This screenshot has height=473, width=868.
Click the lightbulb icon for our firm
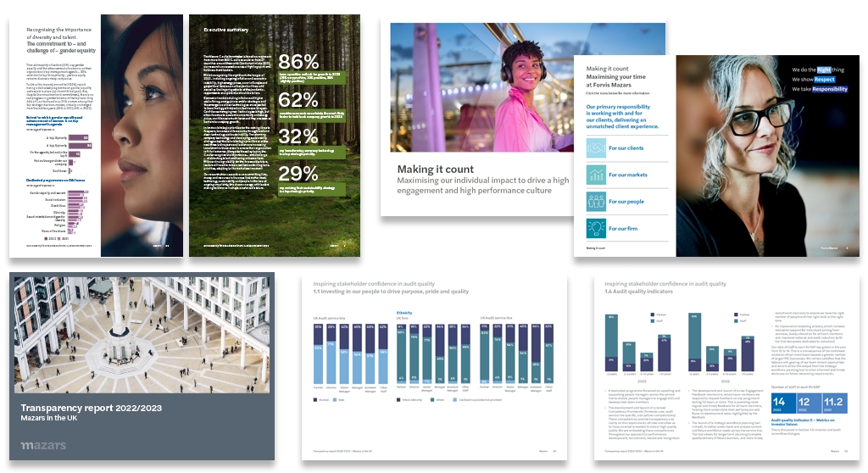tap(596, 228)
